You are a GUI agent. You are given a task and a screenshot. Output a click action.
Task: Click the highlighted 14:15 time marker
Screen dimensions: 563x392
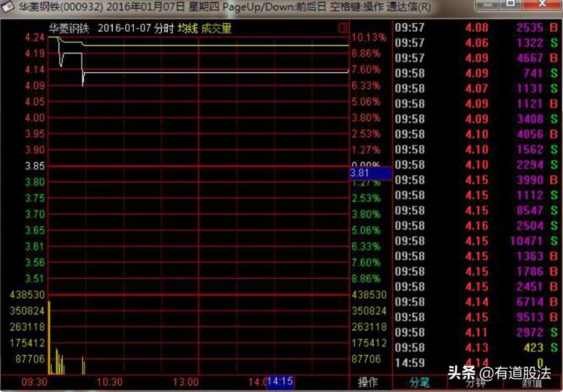point(280,381)
